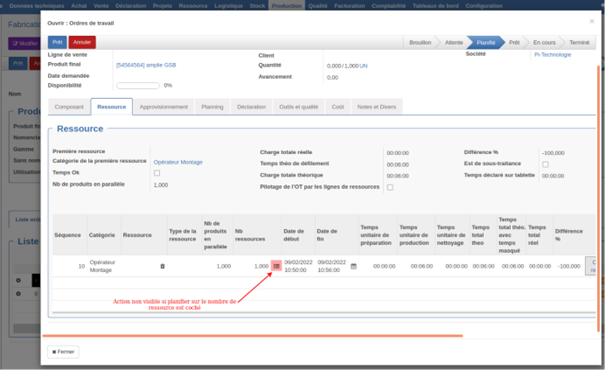Click the start date 09/02/2022 10:50:00 cell

[298, 266]
